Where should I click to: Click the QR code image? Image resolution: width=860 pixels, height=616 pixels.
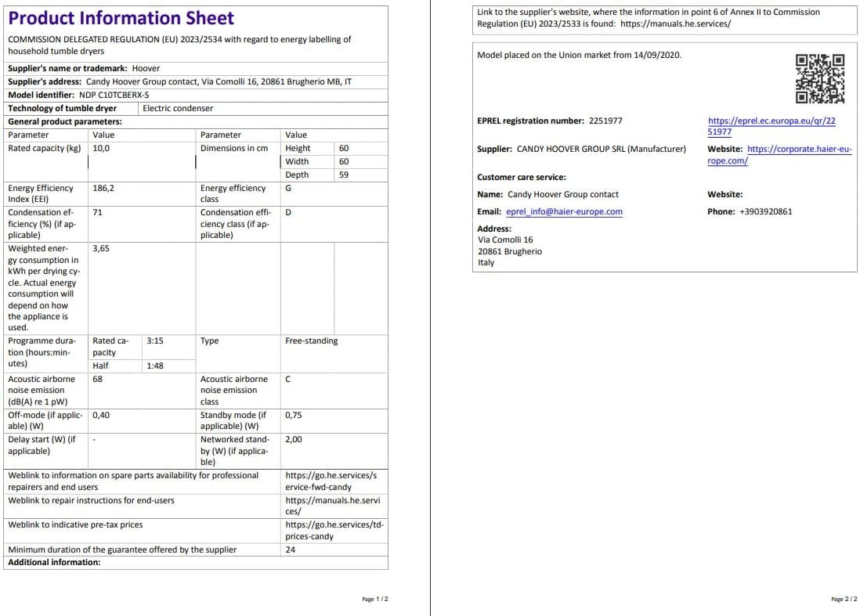point(820,78)
